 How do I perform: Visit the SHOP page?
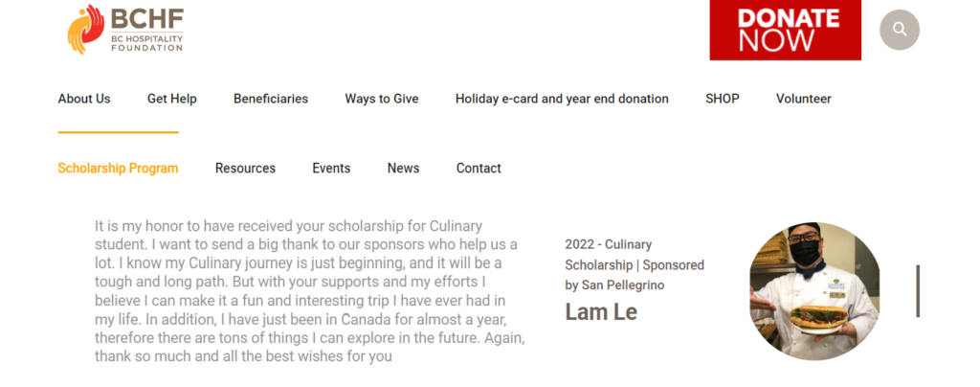(x=723, y=99)
